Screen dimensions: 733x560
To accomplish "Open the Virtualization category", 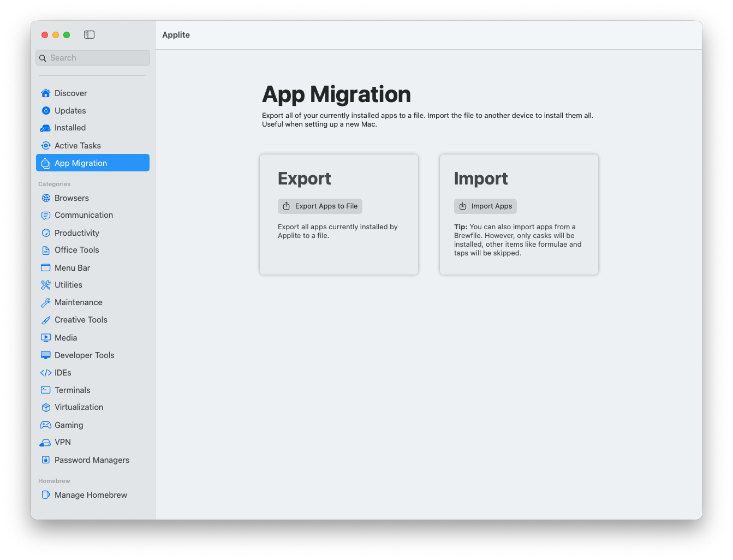I will pyautogui.click(x=93, y=407).
